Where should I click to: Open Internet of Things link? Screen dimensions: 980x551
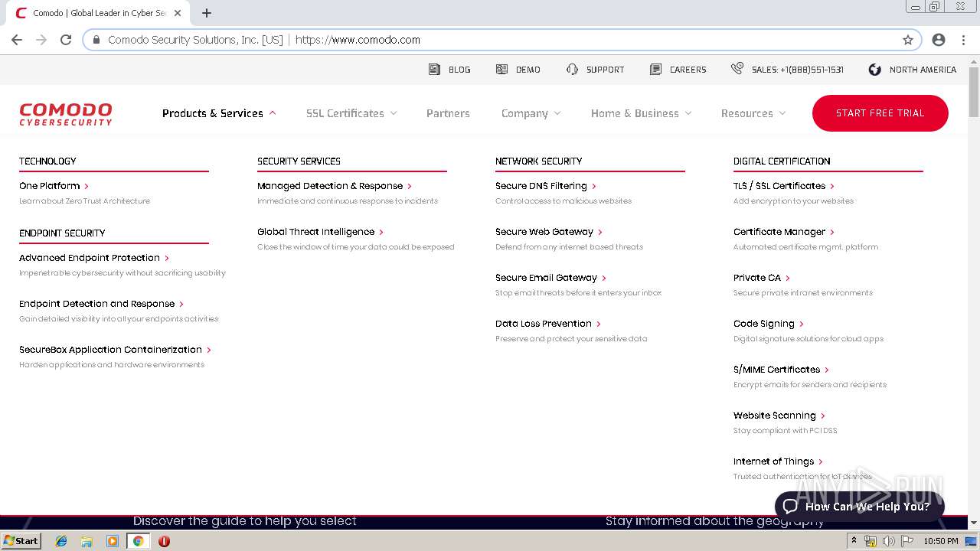point(778,461)
